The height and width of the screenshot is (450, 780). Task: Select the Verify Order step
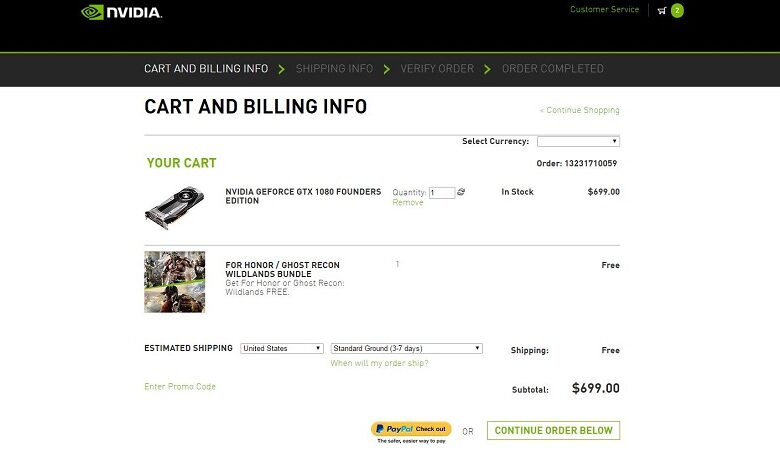click(437, 69)
